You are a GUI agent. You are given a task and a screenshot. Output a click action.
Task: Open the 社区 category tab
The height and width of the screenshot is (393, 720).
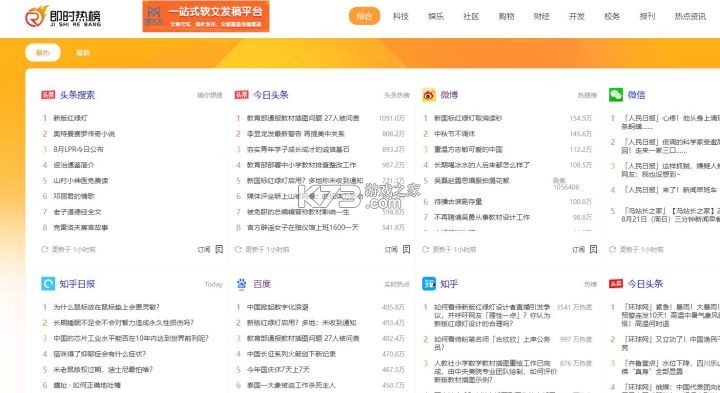point(471,17)
